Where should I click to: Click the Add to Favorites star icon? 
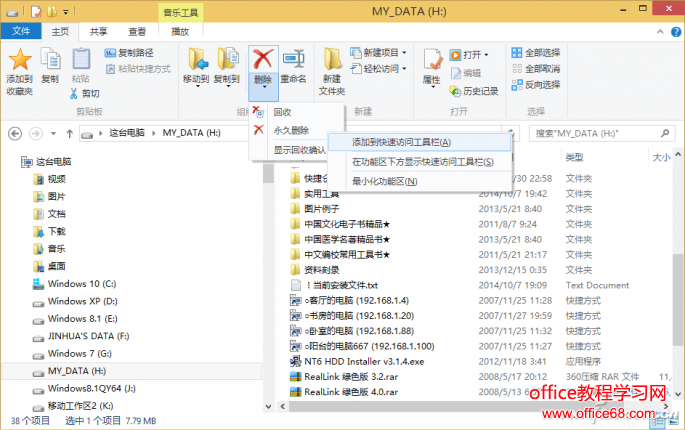[20, 60]
